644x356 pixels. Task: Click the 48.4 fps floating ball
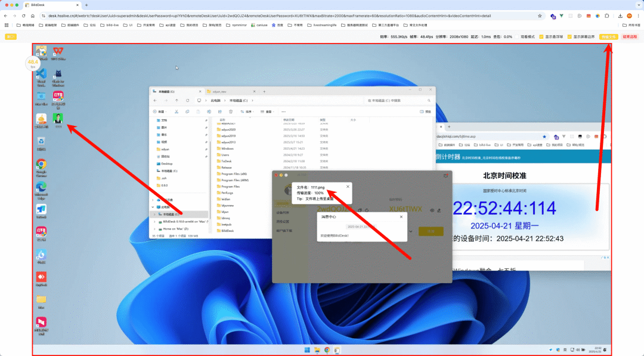(x=32, y=63)
